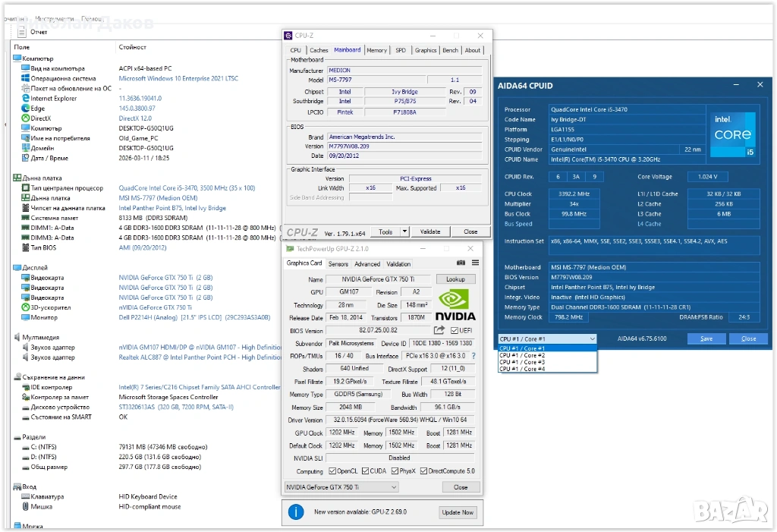
Task: Open the Sensors tab in GPU-Z
Action: pyautogui.click(x=338, y=264)
